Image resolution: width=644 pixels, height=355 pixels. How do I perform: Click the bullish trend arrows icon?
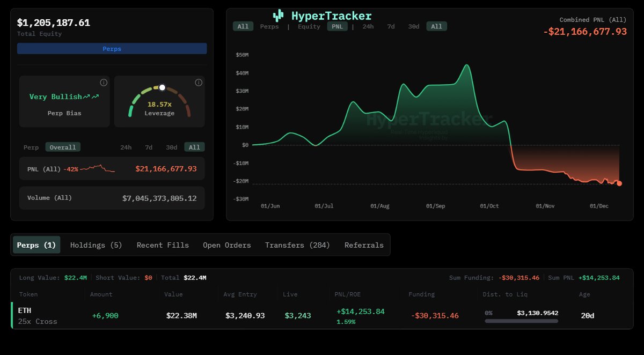coord(91,97)
